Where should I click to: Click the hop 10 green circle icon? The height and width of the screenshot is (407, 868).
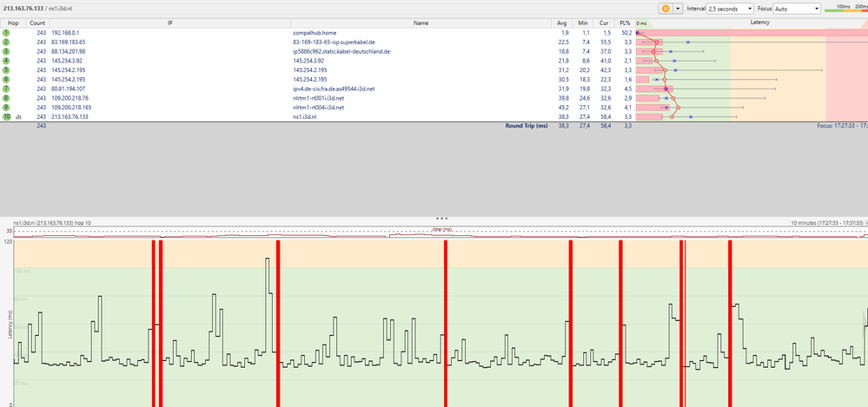[x=6, y=116]
